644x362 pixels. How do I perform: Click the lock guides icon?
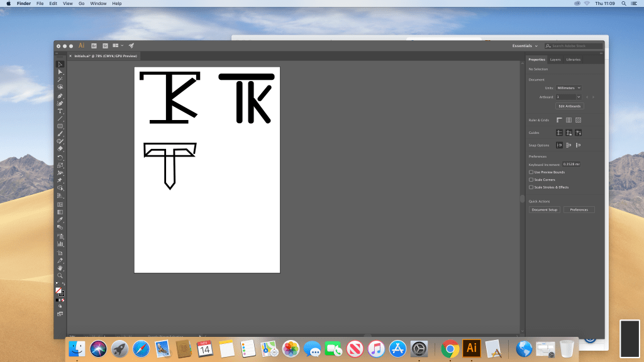pos(569,133)
